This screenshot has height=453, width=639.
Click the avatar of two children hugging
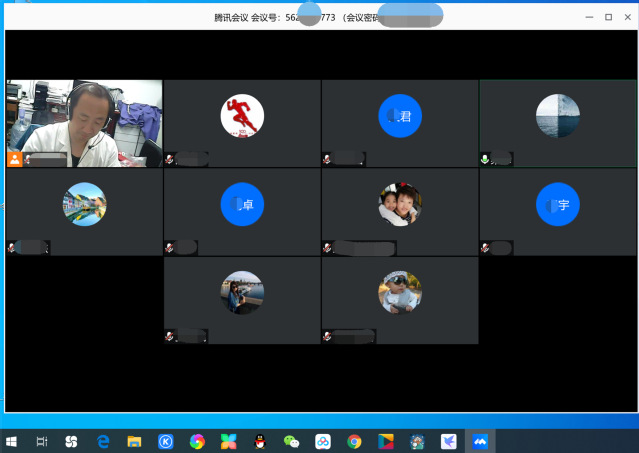click(400, 204)
